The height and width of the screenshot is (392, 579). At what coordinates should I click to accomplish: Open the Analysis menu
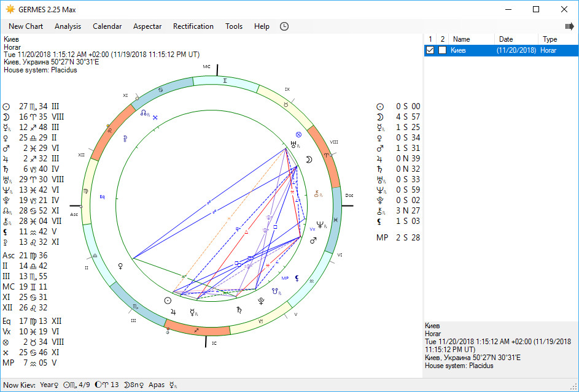(x=68, y=26)
